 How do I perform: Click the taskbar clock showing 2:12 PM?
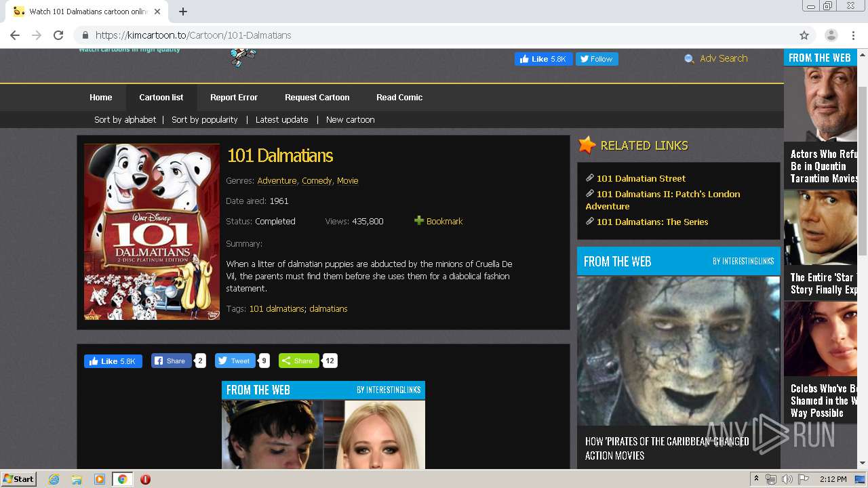(x=833, y=479)
